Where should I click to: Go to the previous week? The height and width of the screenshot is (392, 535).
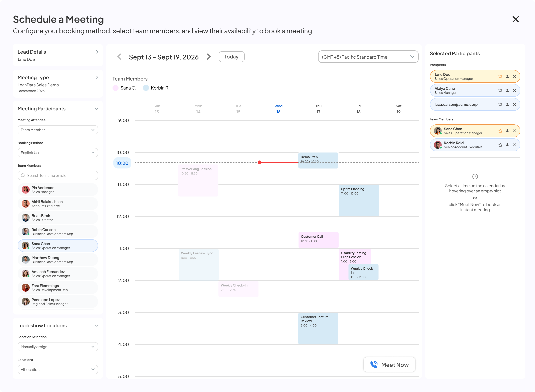click(x=119, y=57)
